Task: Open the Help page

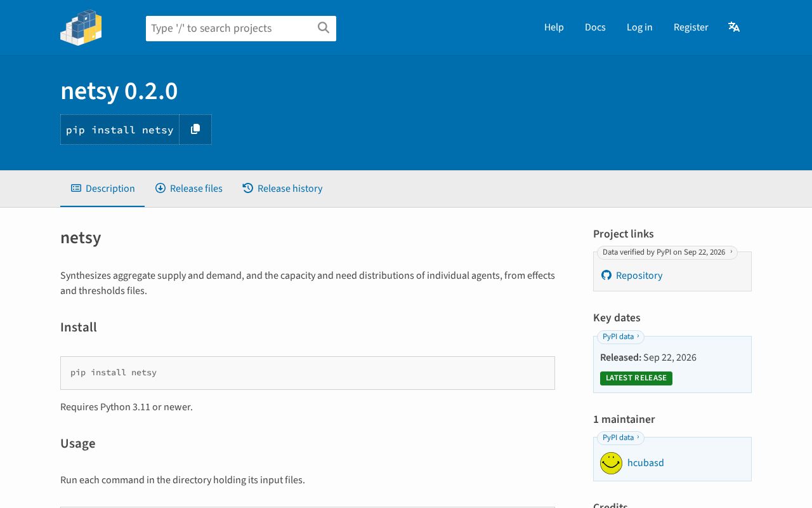Action: (554, 27)
